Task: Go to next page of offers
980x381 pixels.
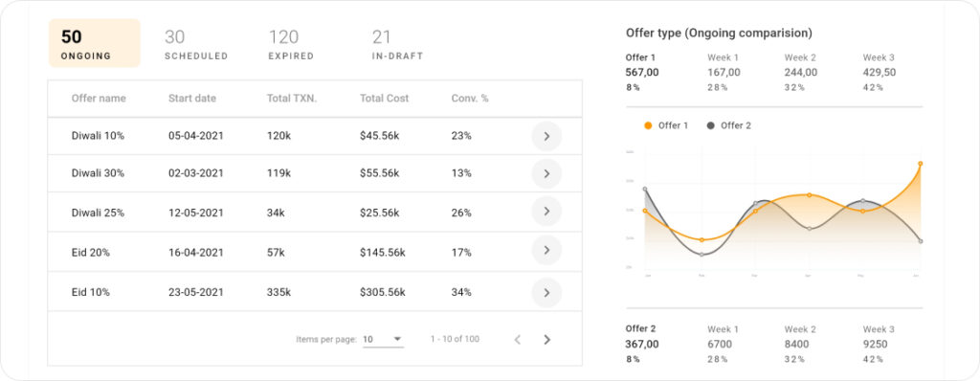Action: [x=546, y=340]
